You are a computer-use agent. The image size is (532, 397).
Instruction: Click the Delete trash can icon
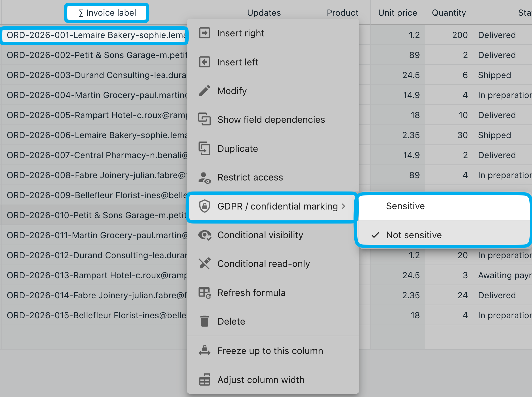point(205,321)
